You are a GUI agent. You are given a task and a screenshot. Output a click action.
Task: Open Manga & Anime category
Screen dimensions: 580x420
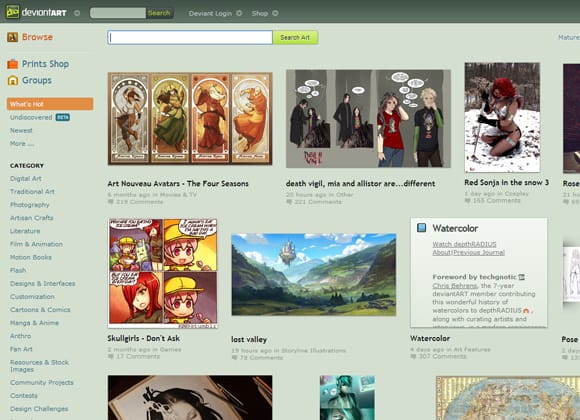point(34,323)
